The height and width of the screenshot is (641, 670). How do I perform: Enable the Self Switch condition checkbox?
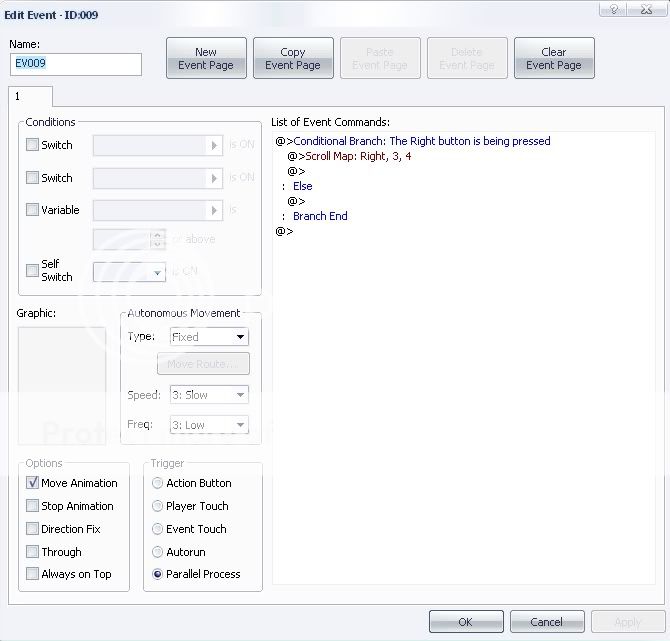coord(33,270)
